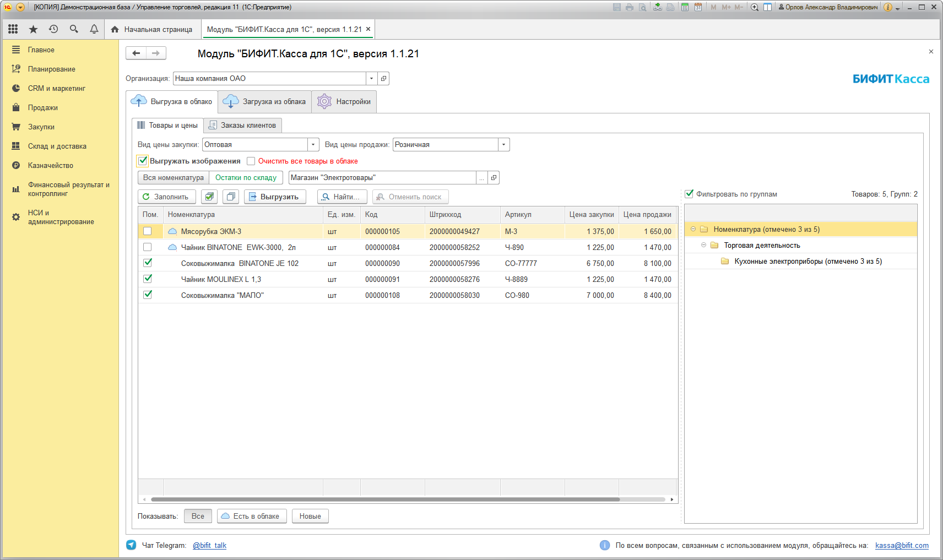
Task: Open the 1C main menu dropdown icon
Action: click(x=20, y=7)
